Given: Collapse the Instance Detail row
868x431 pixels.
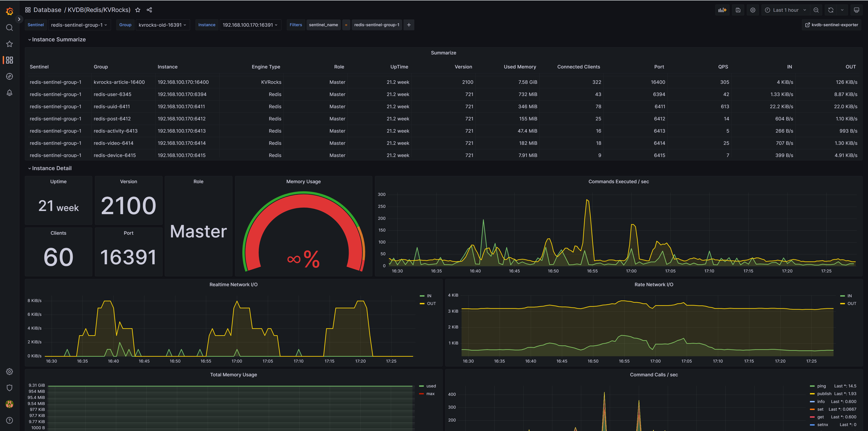Looking at the screenshot, I should pyautogui.click(x=50, y=168).
